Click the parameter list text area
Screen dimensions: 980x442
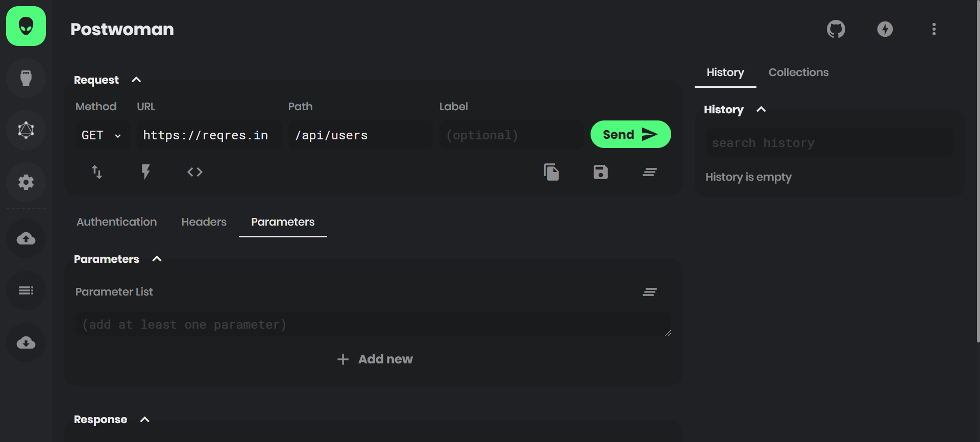373,325
